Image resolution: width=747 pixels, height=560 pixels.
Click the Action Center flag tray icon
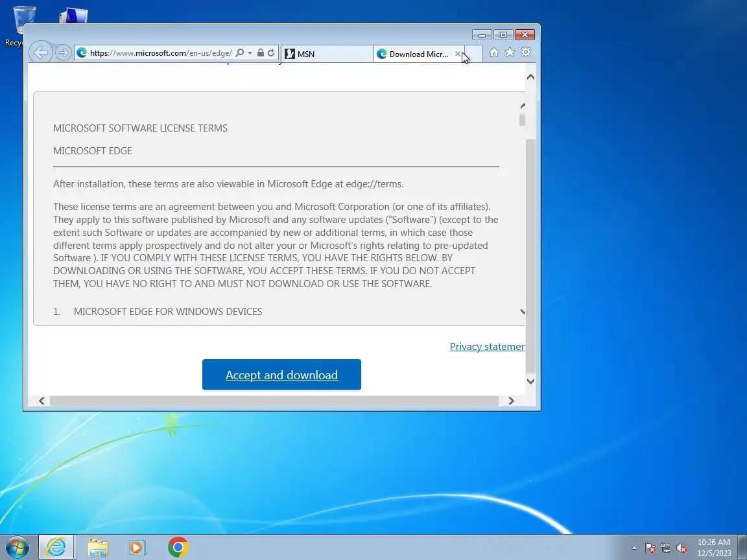tap(650, 548)
